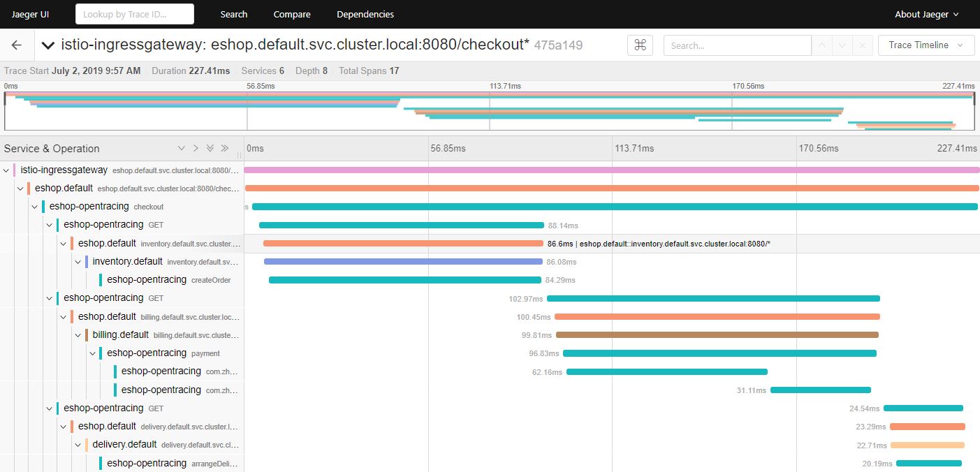Viewport: 980px width, 472px height.
Task: Collapse all spans with double-right chevron
Action: pos(225,148)
